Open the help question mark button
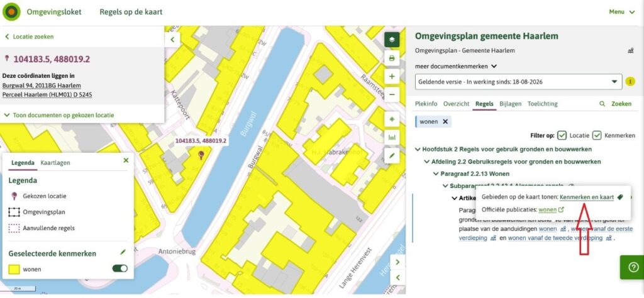This screenshot has height=298, width=644. (633, 267)
